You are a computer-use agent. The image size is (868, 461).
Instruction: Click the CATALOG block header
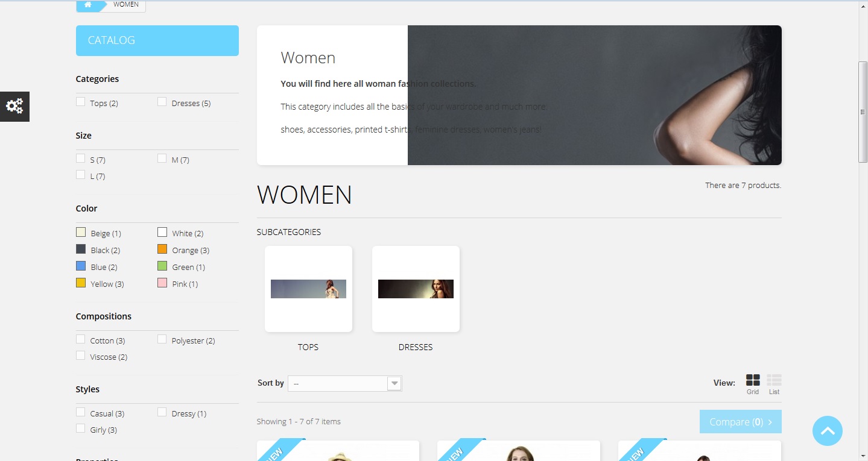157,40
